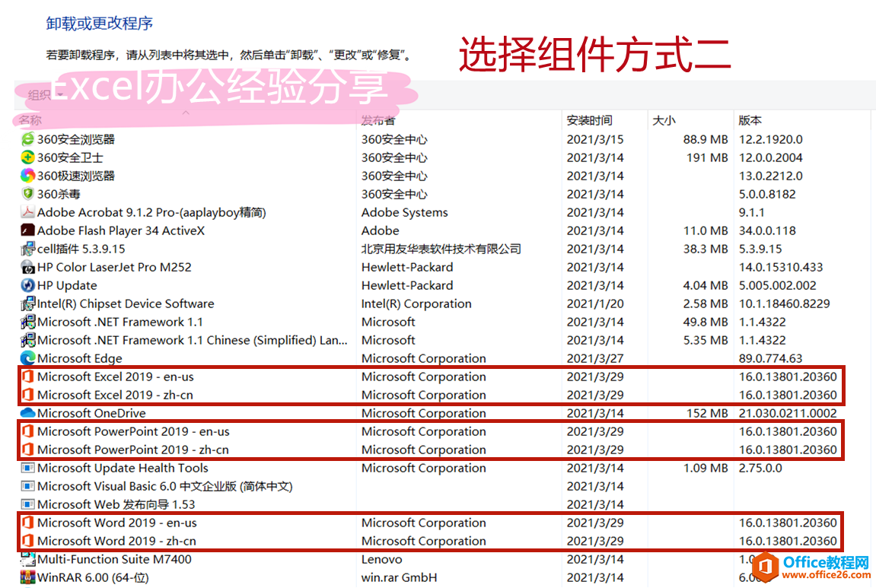Click install date 2021/1/20 of Intel Chipset
This screenshot has height=588, width=876.
click(x=595, y=304)
